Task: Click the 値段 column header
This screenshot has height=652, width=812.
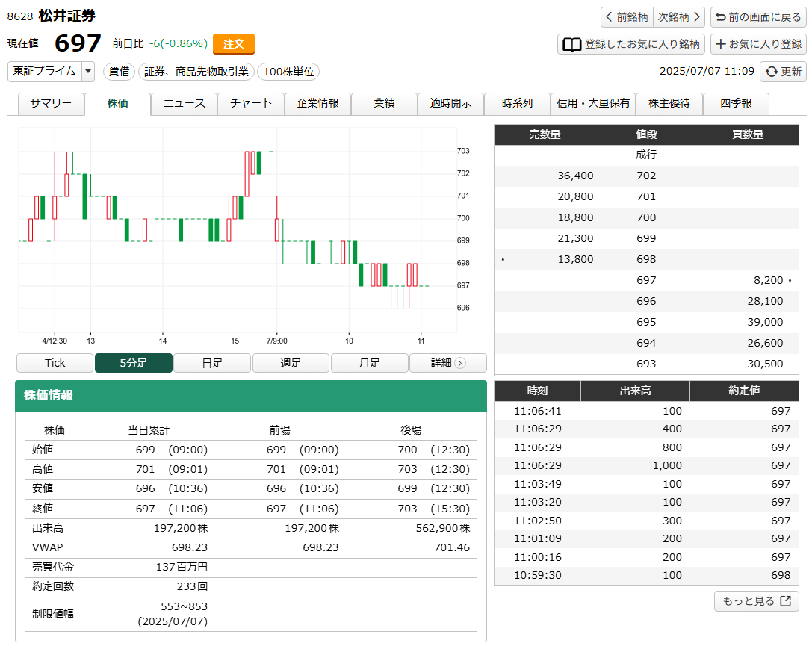Action: coord(646,134)
